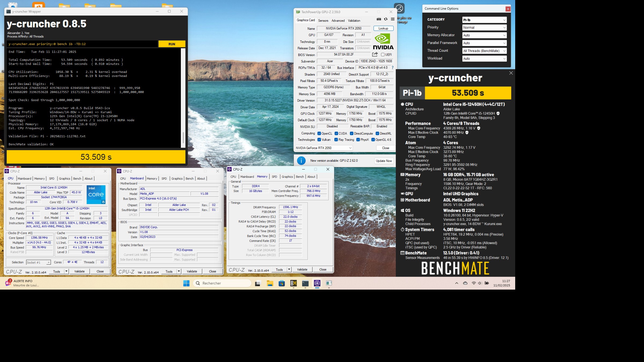Show hidden system tray icons
This screenshot has width=644, height=362.
click(456, 283)
